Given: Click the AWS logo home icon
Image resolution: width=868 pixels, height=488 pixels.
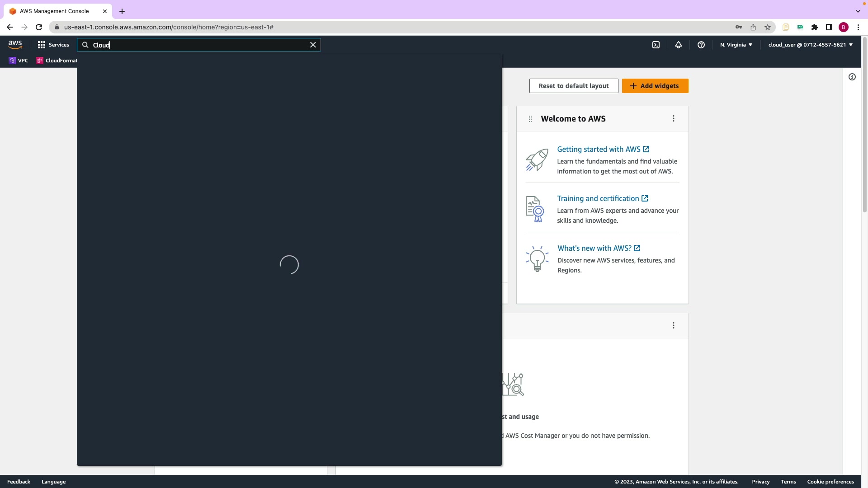Looking at the screenshot, I should (15, 45).
